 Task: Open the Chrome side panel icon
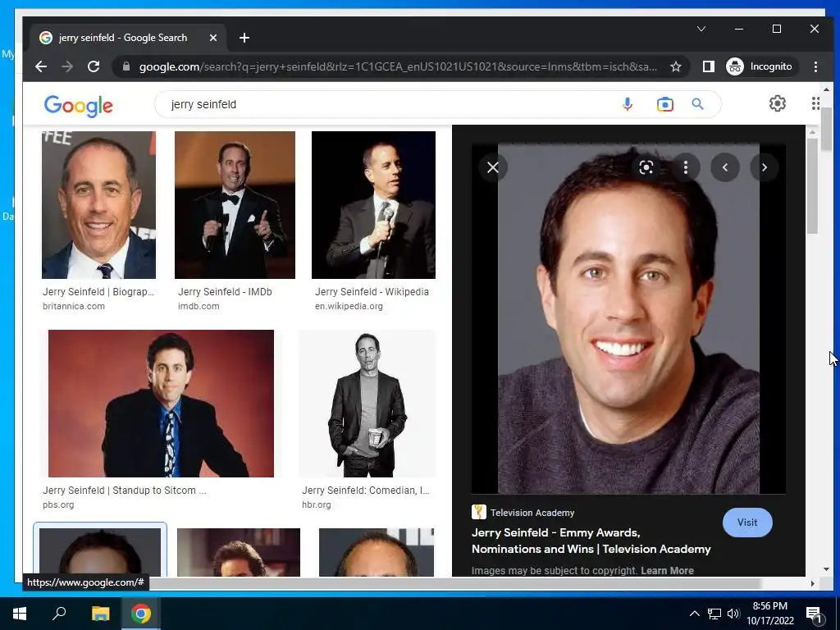[708, 66]
